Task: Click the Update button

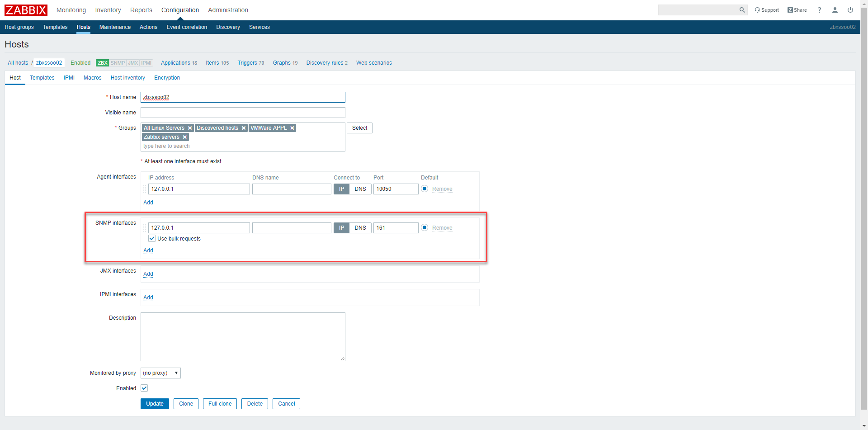Action: click(155, 404)
